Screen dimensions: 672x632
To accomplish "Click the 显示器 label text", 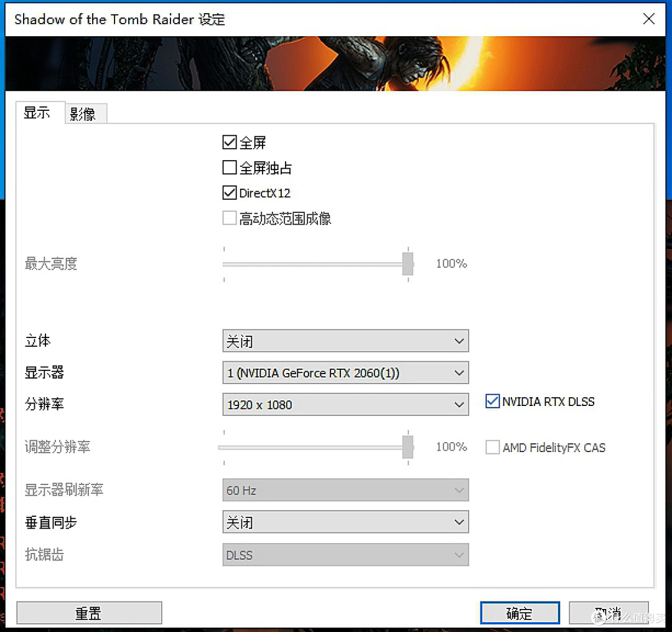I will click(x=44, y=372).
